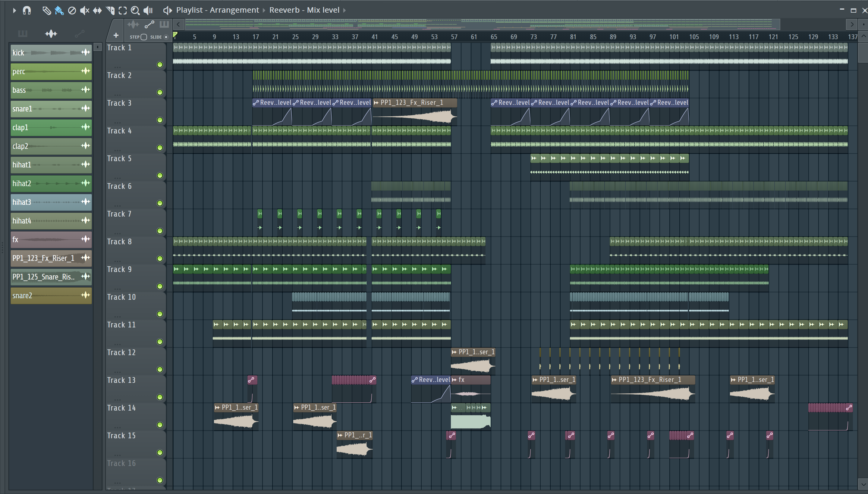Click the playlist overview minimap
868x494 pixels.
pos(482,24)
